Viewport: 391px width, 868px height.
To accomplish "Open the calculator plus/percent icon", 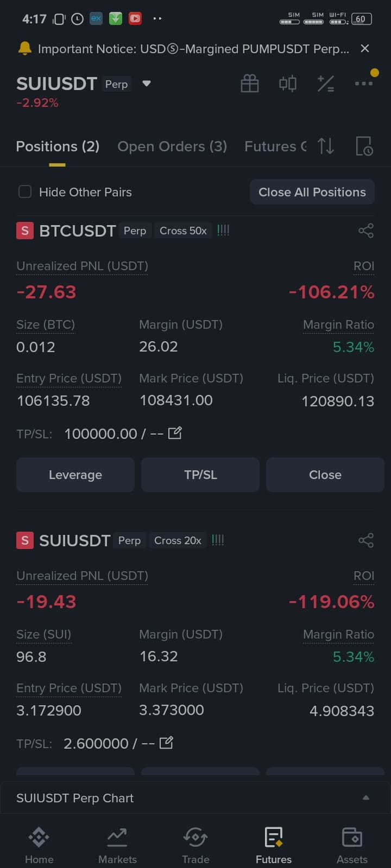I will (x=326, y=84).
